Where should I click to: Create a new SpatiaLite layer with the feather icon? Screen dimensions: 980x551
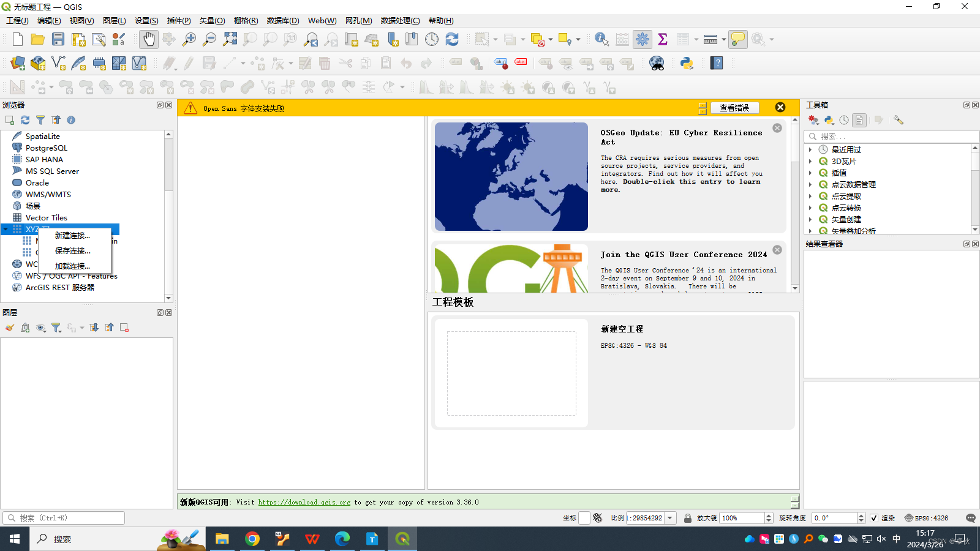[x=78, y=63]
